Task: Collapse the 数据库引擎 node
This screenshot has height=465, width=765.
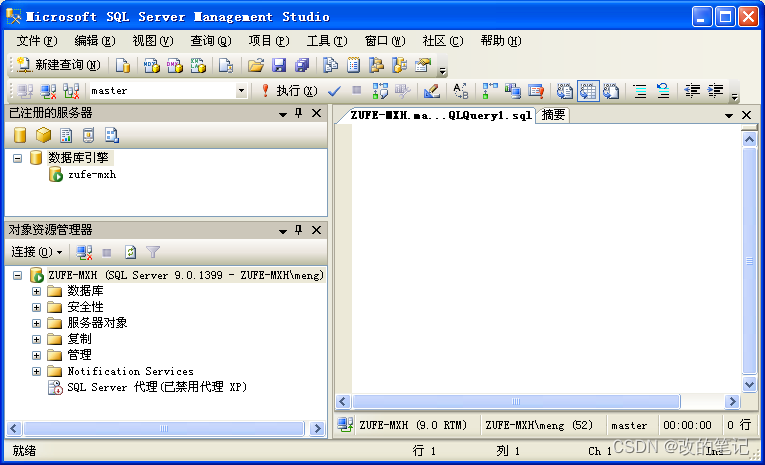Action: click(x=18, y=158)
